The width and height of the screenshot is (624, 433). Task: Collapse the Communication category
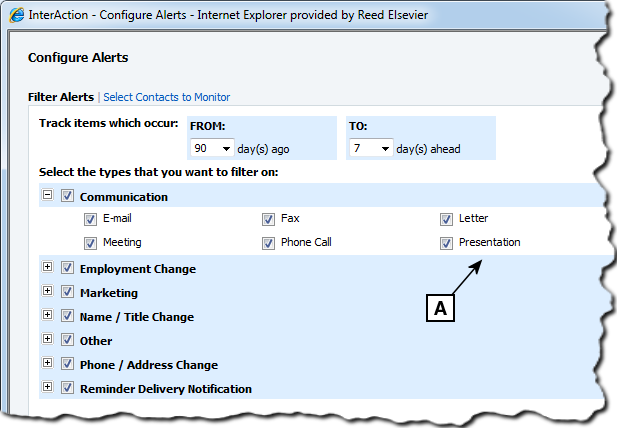click(x=47, y=195)
